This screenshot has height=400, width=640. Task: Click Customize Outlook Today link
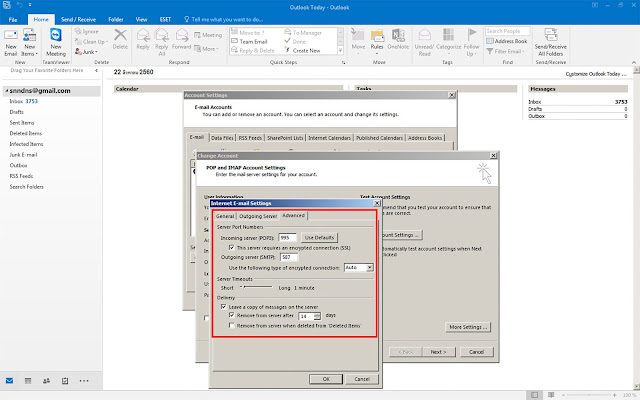tap(596, 74)
